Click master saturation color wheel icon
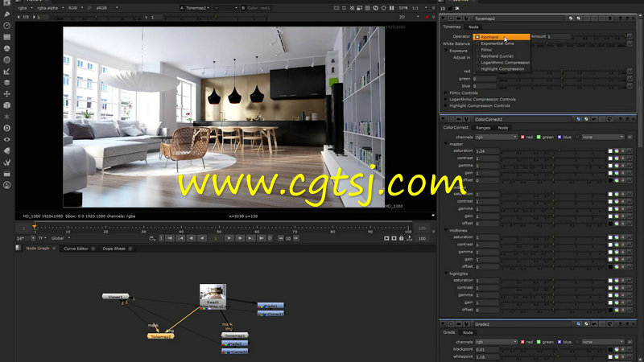The height and width of the screenshot is (362, 644). (x=617, y=151)
